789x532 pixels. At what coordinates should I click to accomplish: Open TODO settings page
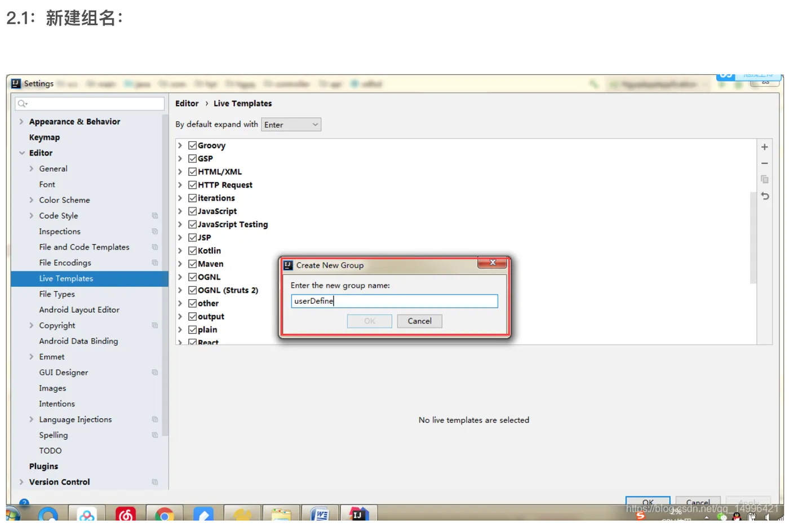[x=51, y=451]
